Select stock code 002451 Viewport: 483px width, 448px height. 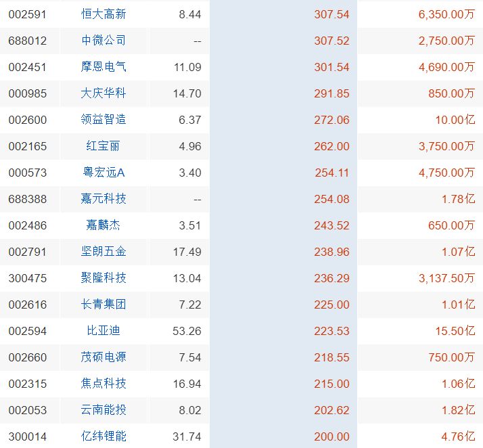28,67
